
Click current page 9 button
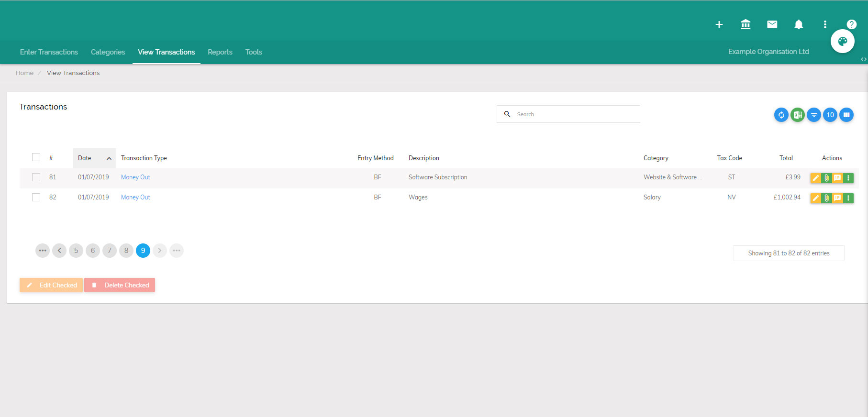[x=143, y=251]
